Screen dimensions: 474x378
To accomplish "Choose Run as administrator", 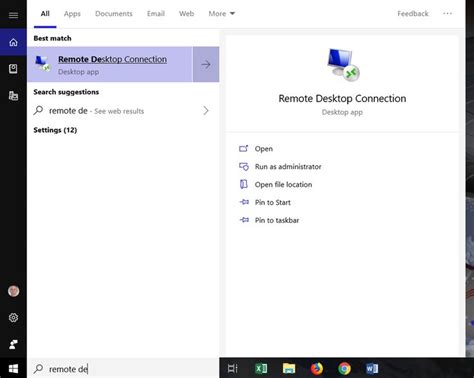I will (280, 166).
